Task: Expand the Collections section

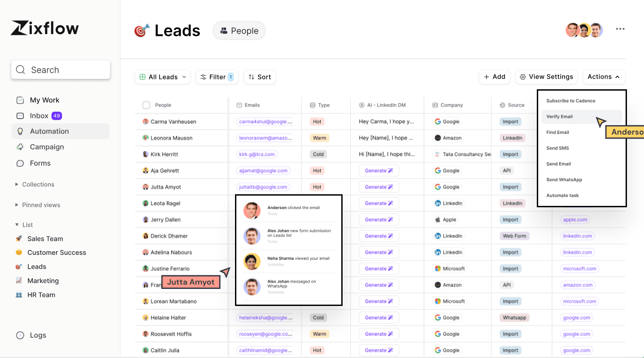Action: [38, 184]
